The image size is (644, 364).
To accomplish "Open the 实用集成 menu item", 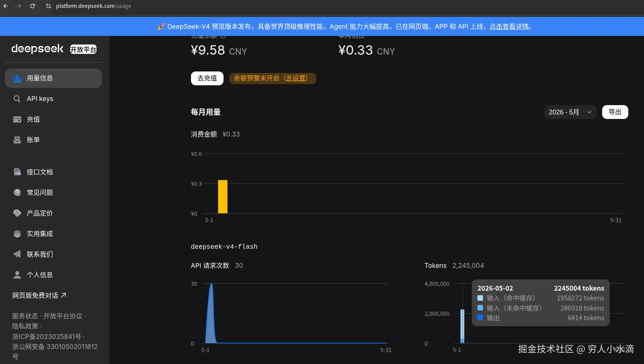I will point(53,234).
